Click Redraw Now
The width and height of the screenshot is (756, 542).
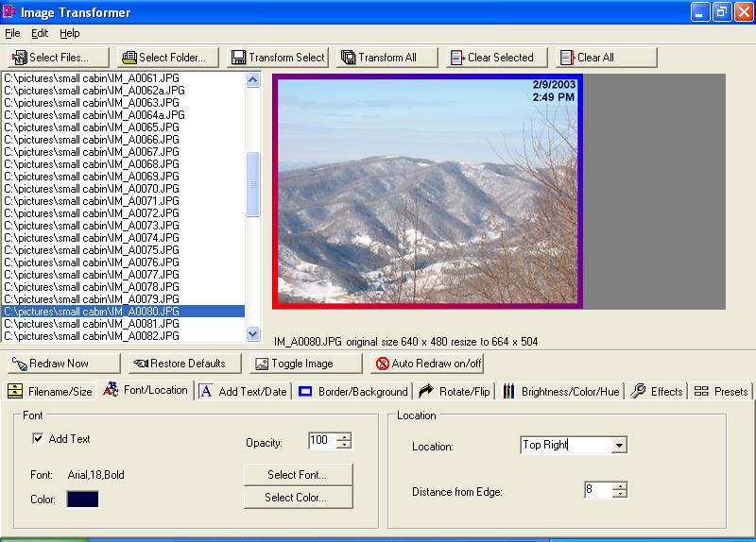63,364
